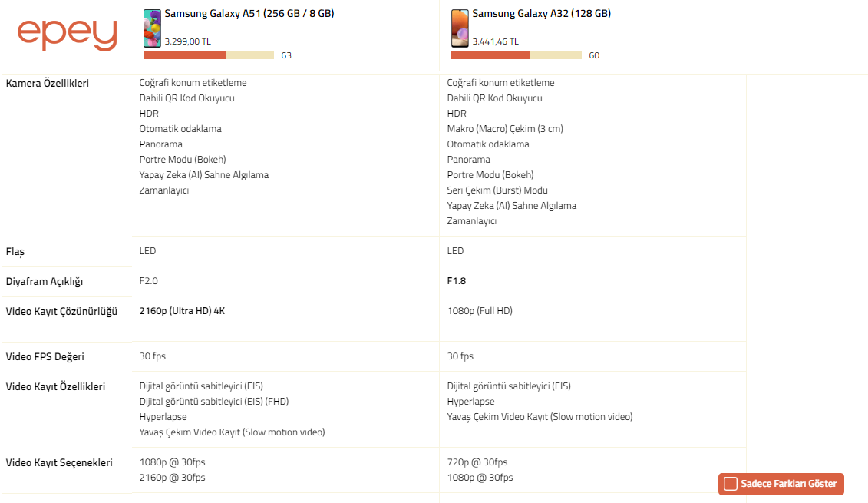The width and height of the screenshot is (868, 503).
Task: Click the Galaxy A51 score bar
Action: pyautogui.click(x=208, y=55)
